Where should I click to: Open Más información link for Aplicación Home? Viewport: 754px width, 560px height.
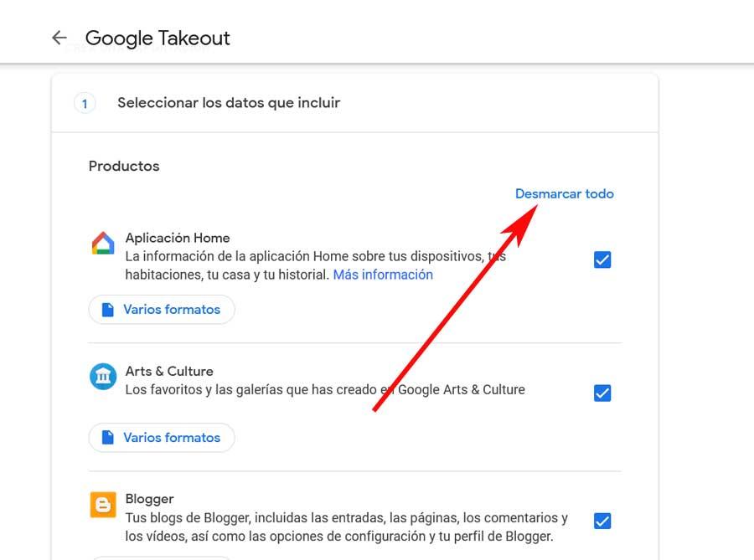383,275
